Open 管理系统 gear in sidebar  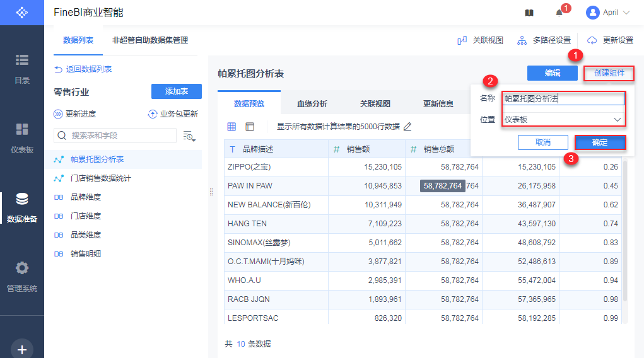22,275
